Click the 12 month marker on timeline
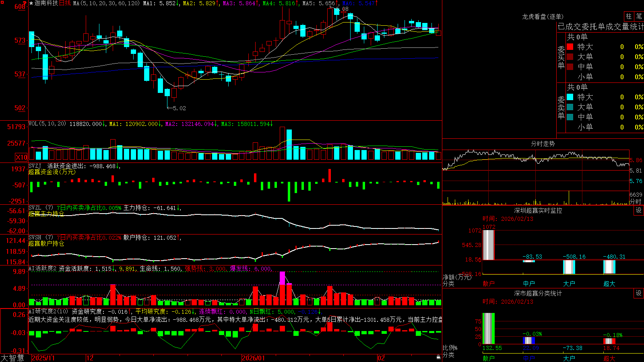 (x=90, y=358)
